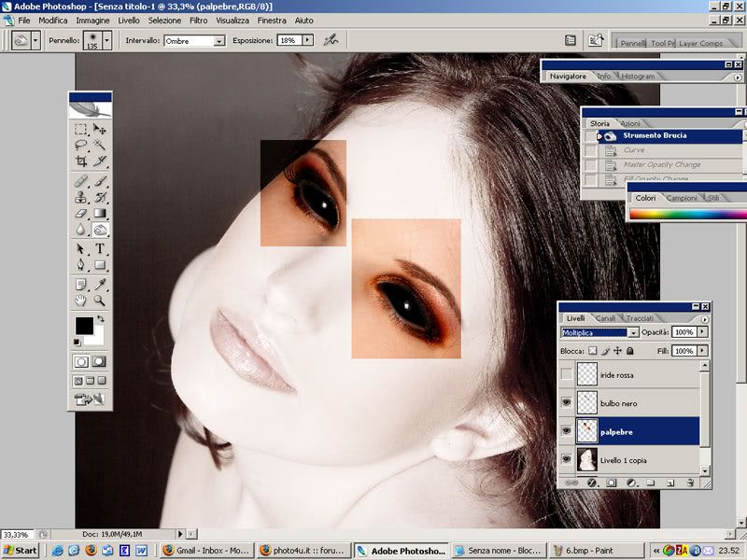Select the History Brush tool

[100, 197]
